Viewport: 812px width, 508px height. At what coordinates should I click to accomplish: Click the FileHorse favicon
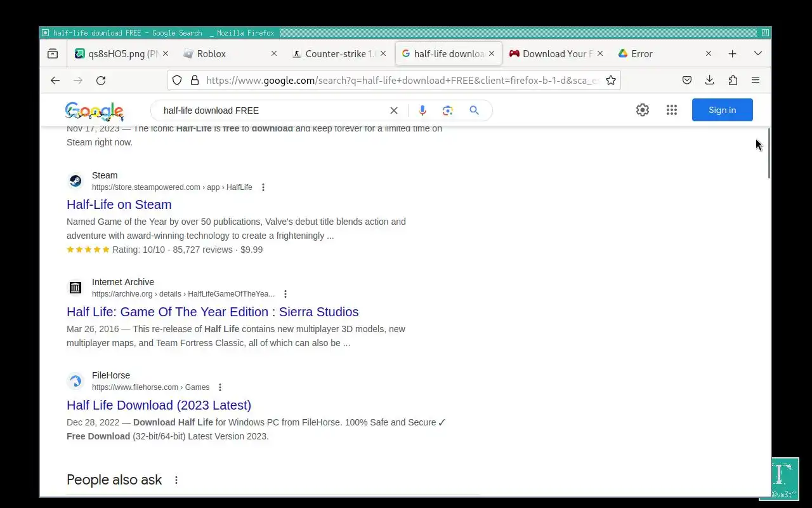[x=75, y=381]
